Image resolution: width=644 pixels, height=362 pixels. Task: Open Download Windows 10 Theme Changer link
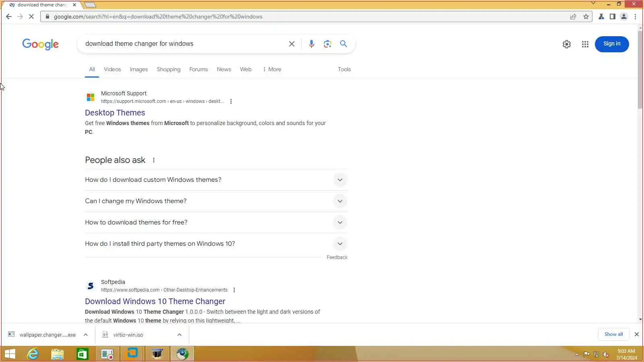[155, 301]
